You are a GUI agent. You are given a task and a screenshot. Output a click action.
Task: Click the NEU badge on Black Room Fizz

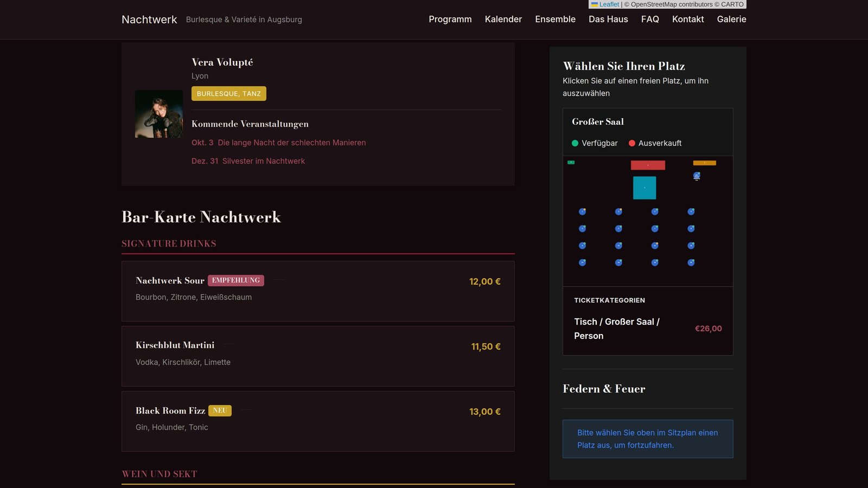220,410
